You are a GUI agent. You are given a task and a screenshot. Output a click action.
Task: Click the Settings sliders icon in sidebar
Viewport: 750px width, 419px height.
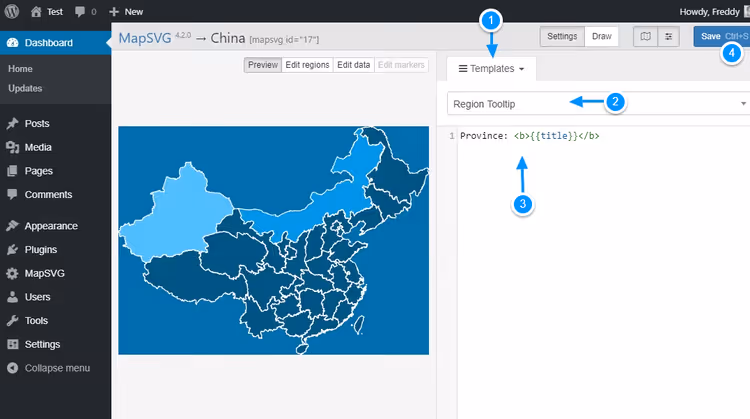[12, 344]
